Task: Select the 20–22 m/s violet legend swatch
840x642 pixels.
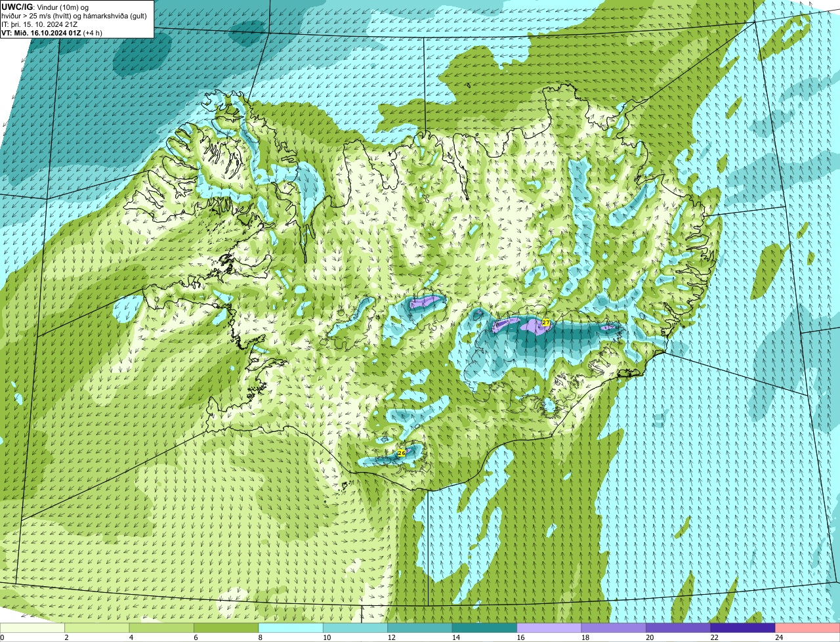Action: (678, 628)
